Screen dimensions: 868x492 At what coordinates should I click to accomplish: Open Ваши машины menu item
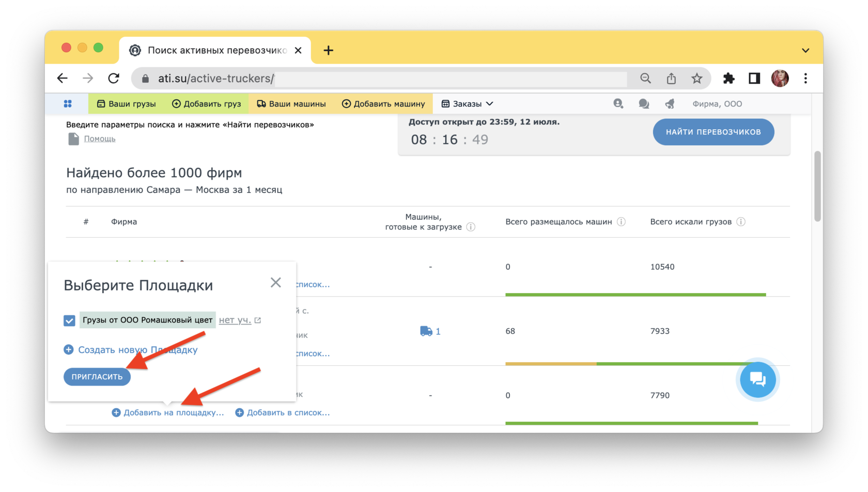click(291, 104)
